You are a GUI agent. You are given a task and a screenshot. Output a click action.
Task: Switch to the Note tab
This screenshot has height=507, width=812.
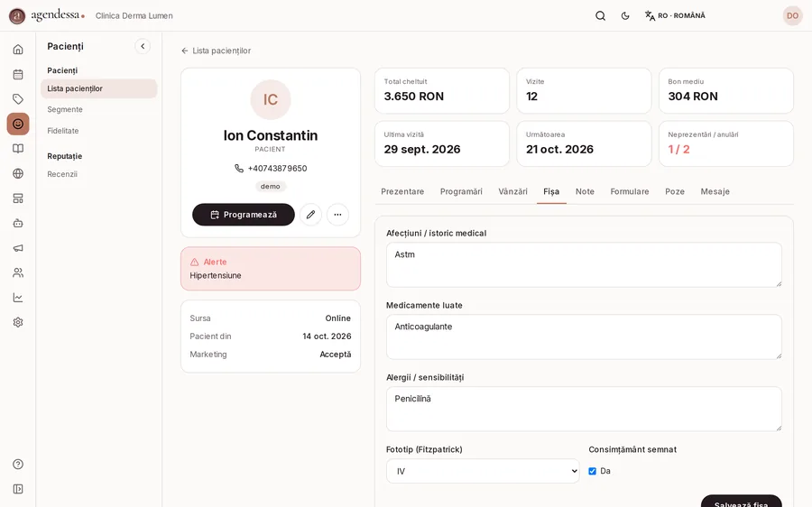pos(585,191)
